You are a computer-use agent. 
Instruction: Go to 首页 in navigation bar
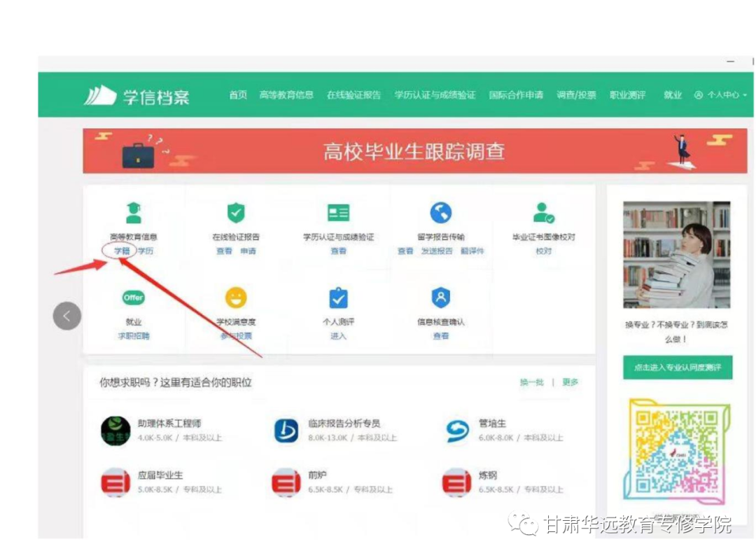click(238, 95)
